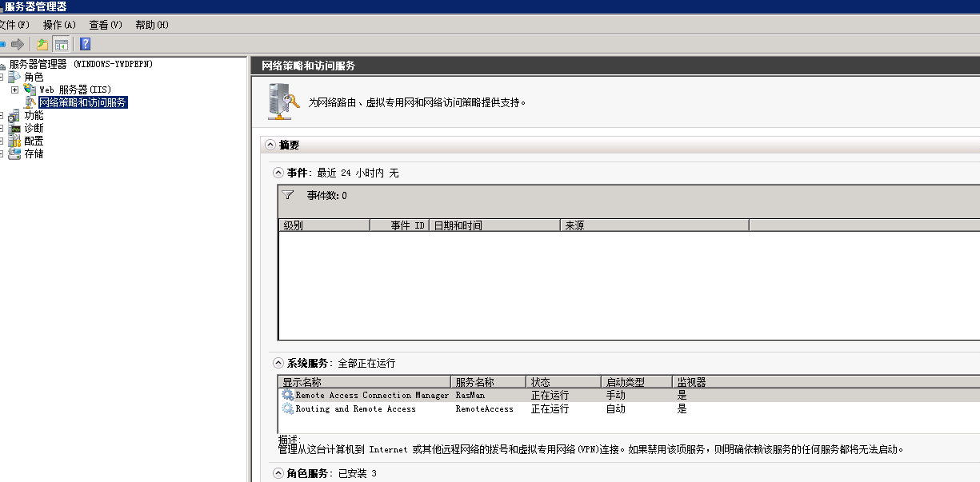Collapse the 事件 events section
This screenshot has width=980, height=482.
pyautogui.click(x=278, y=173)
